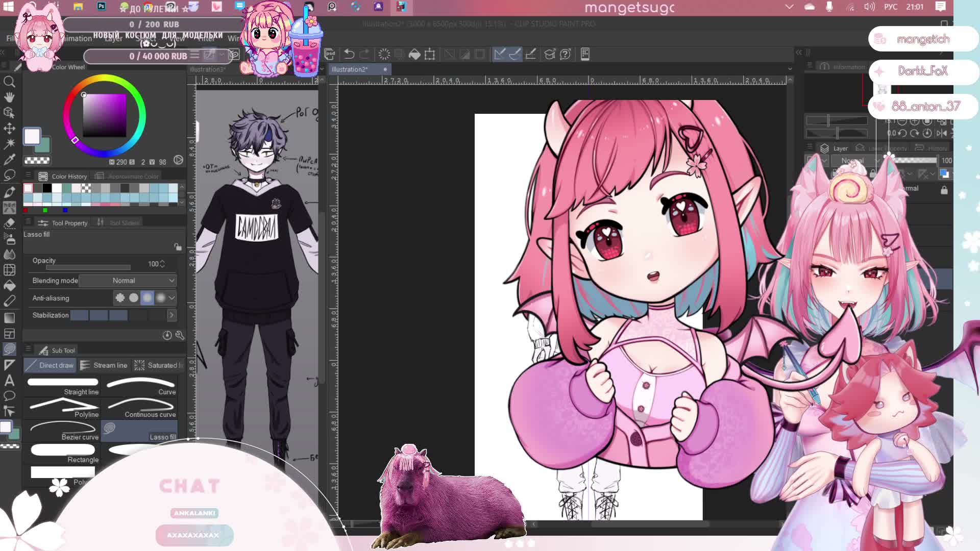
Task: Select the Fill bucket tool
Action: (x=9, y=286)
